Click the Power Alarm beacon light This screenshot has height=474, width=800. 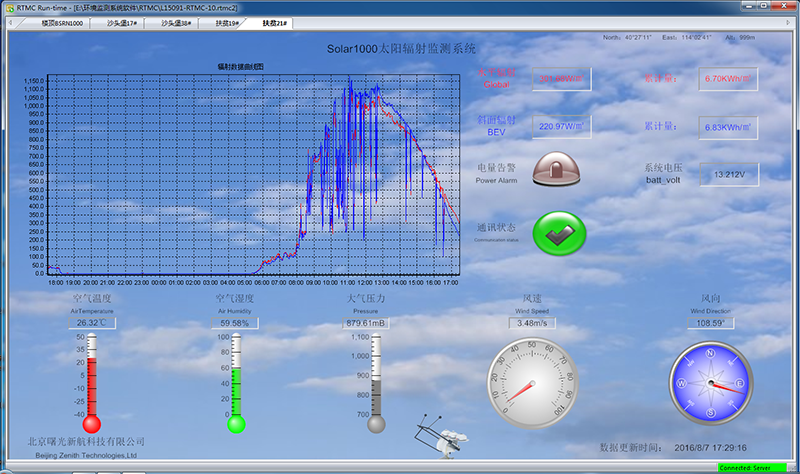[x=556, y=169]
